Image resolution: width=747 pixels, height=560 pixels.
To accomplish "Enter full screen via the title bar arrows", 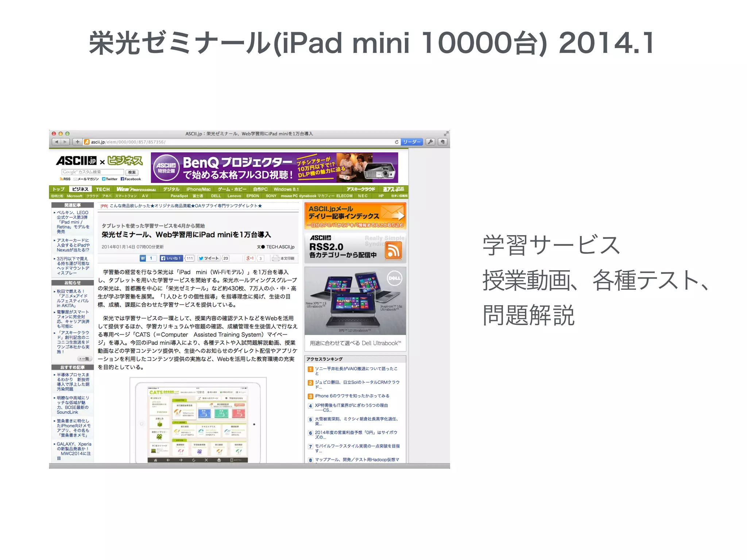I will coord(445,134).
